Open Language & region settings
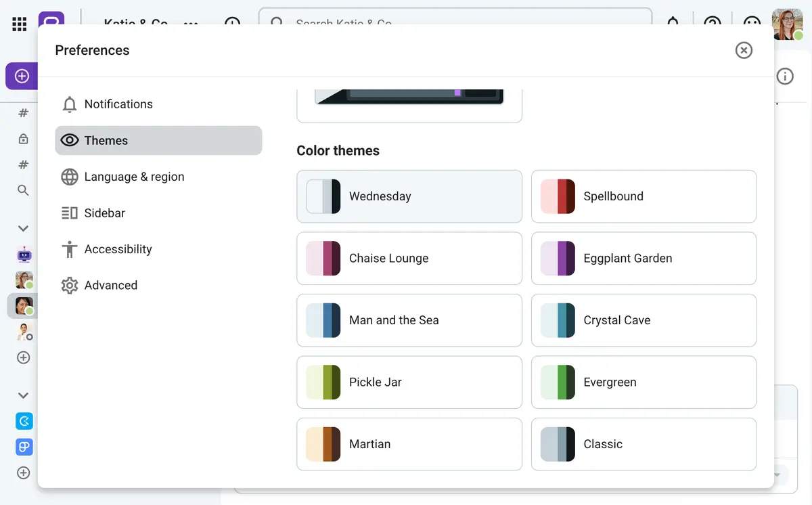Viewport: 812px width, 505px height. point(133,177)
